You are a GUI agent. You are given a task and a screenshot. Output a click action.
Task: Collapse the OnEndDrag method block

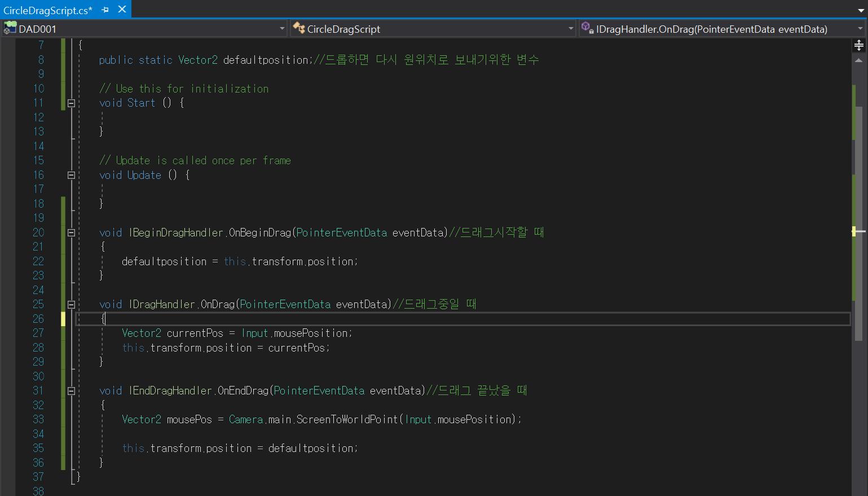(71, 391)
